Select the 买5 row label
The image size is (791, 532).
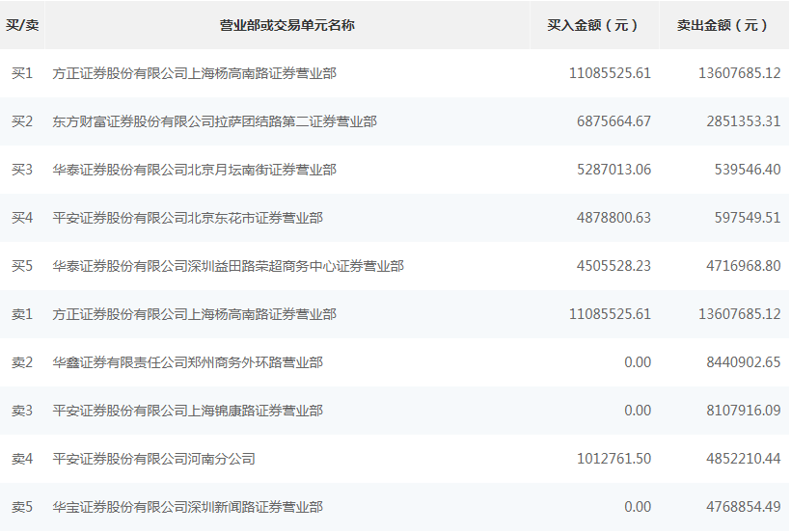tap(22, 266)
